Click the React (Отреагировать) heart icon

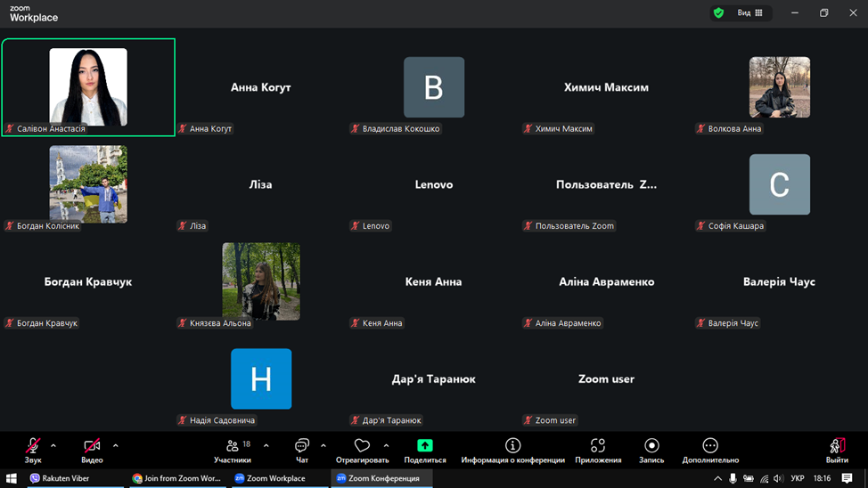[x=362, y=449]
